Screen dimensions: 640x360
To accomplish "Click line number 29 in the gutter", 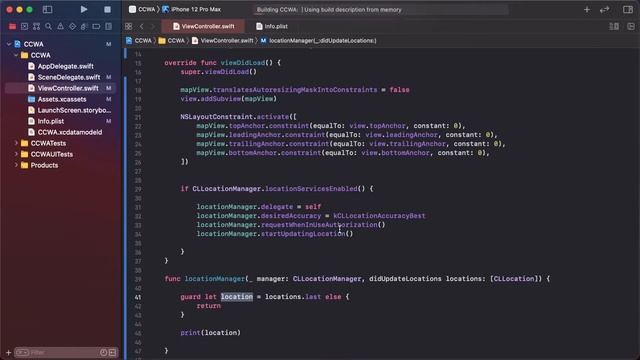I will tap(138, 189).
